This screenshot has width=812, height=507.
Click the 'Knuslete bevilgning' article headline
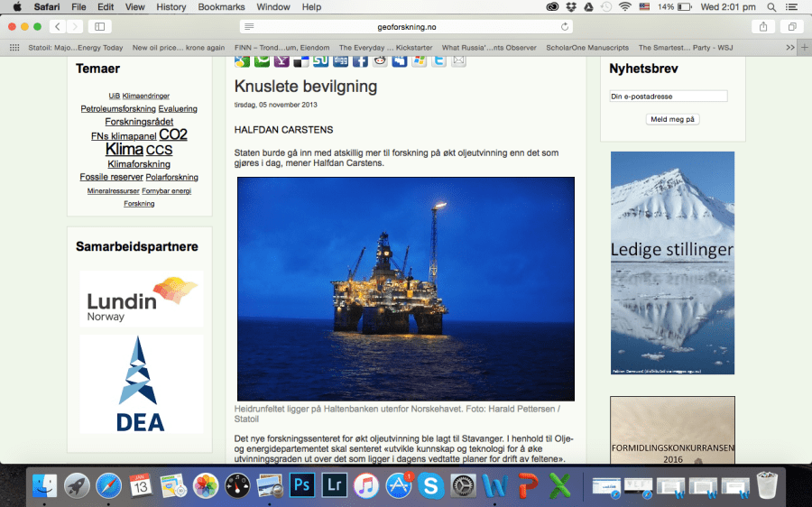(306, 87)
